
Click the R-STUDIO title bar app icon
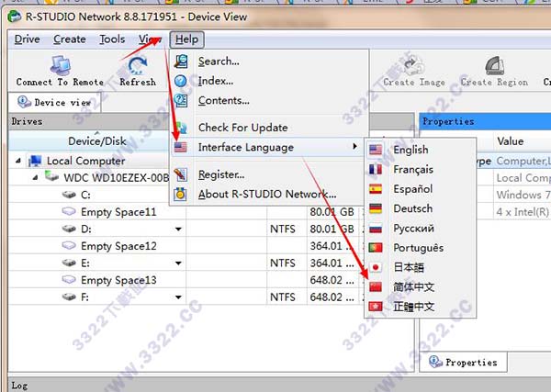click(15, 17)
